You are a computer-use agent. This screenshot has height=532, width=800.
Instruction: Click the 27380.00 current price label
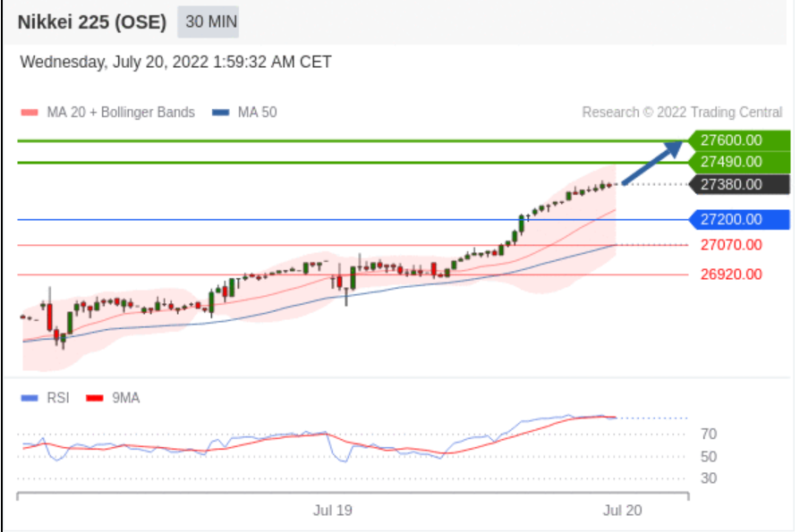[x=739, y=184]
